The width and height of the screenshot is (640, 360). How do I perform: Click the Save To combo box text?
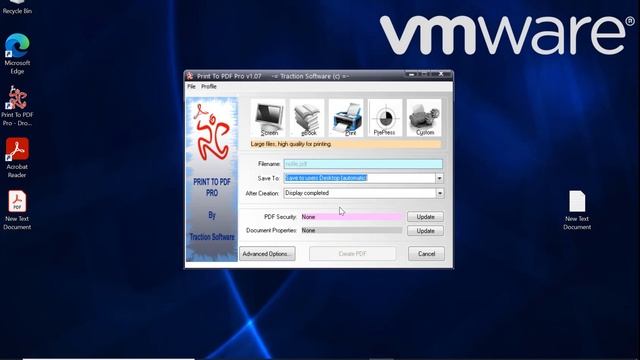click(x=360, y=178)
